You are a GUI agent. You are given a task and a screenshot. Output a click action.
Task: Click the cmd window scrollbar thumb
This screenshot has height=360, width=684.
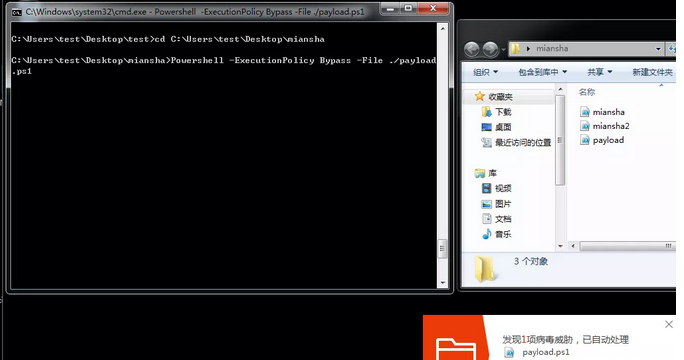coord(442,249)
